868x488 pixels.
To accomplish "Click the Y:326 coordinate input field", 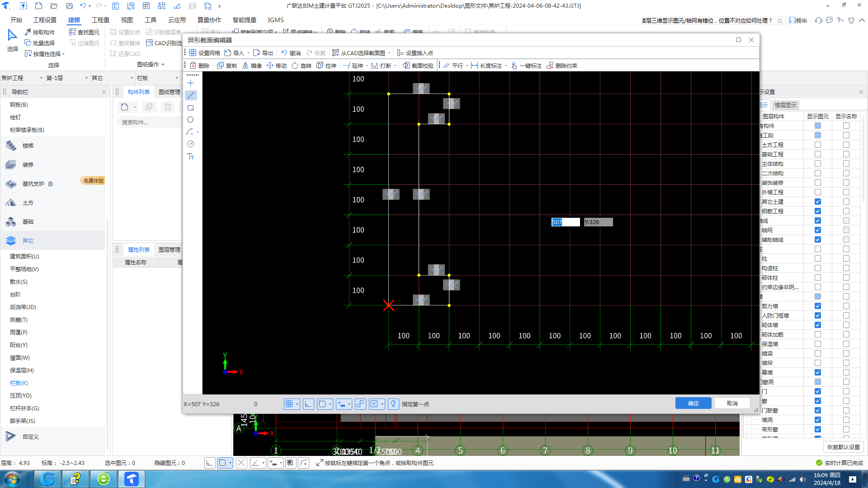I will (x=598, y=222).
